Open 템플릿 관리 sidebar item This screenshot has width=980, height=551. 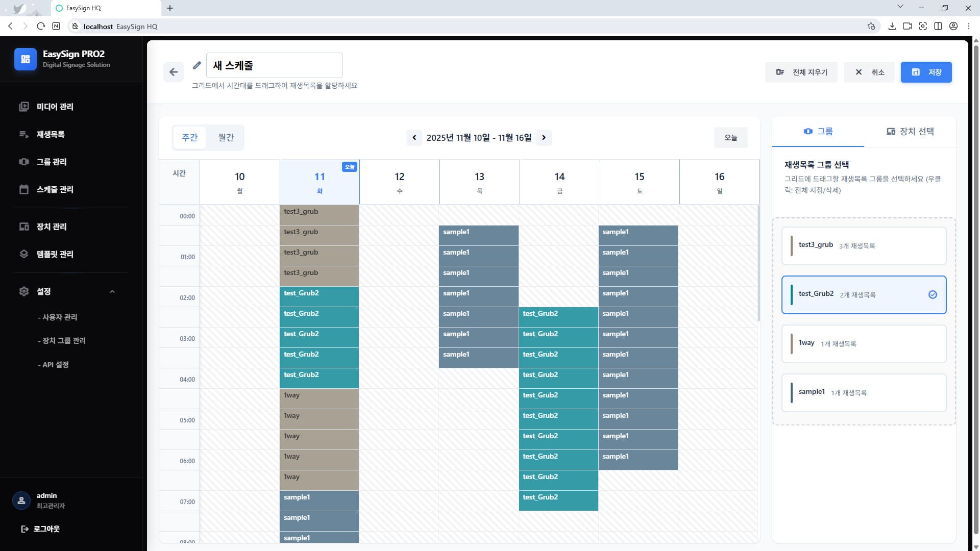[x=55, y=254]
